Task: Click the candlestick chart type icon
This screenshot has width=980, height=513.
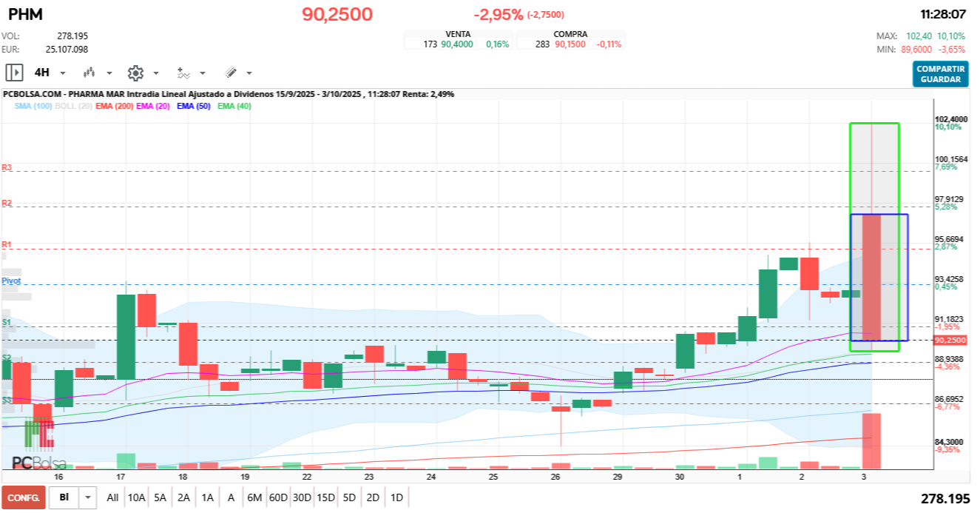Action: click(90, 73)
